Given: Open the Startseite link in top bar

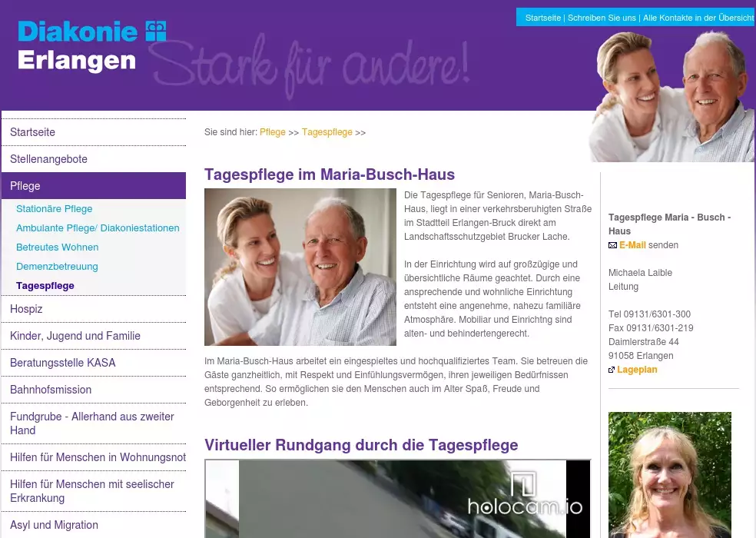Looking at the screenshot, I should click(x=542, y=18).
